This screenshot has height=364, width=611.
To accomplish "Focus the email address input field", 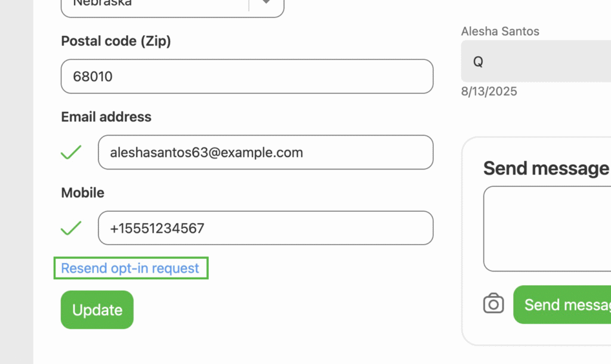I will coord(266,152).
